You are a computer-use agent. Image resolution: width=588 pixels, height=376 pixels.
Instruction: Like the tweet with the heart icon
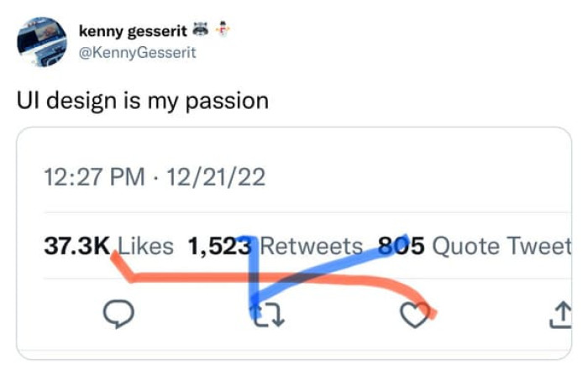(412, 315)
